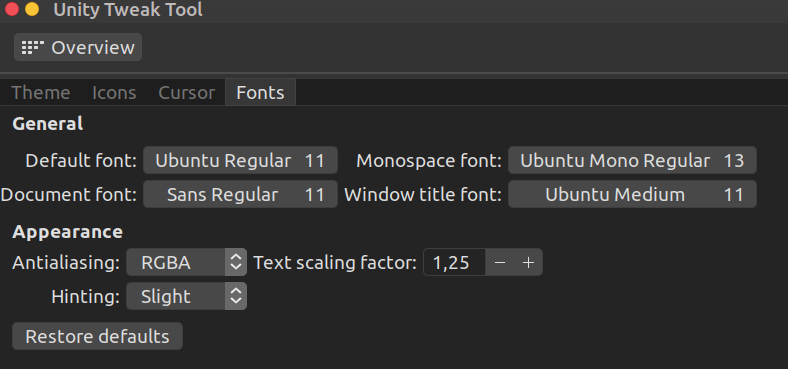Viewport: 788px width, 369px height.
Task: Click the red close window button
Action: [x=11, y=9]
